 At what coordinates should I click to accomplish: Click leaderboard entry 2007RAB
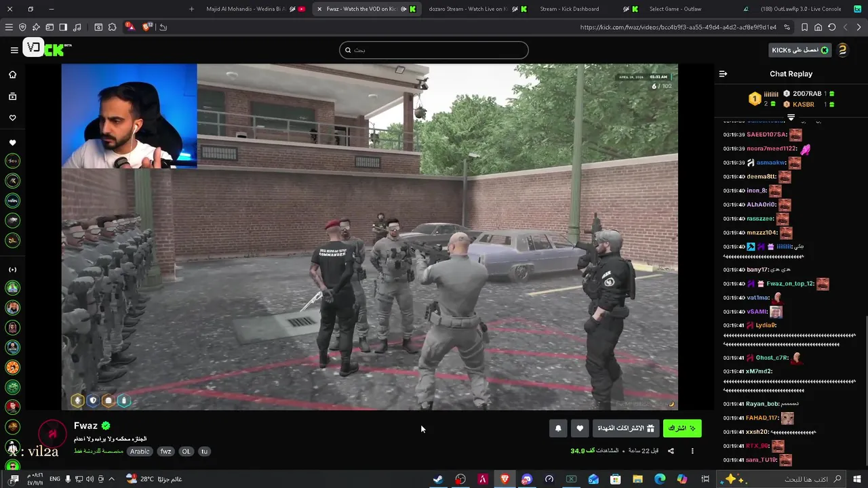pyautogui.click(x=807, y=94)
